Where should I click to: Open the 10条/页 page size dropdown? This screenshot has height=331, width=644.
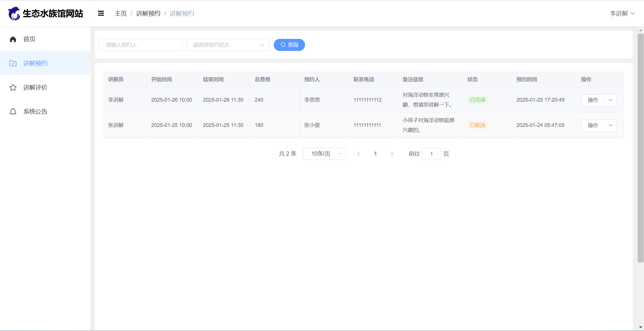(324, 154)
